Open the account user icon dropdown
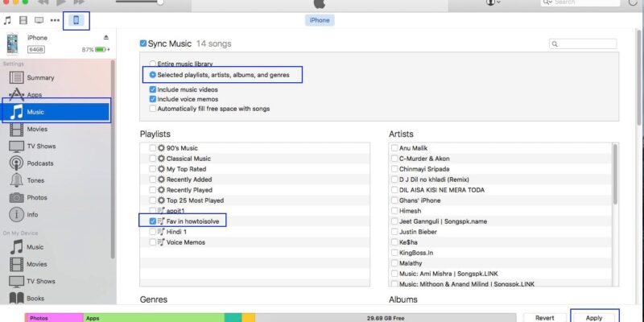644x322 pixels. (493, 2)
